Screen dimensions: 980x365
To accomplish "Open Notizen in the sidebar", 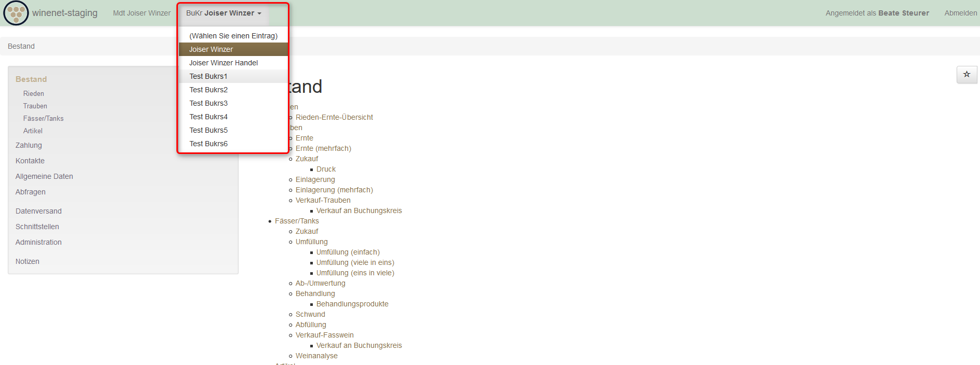I will click(27, 261).
